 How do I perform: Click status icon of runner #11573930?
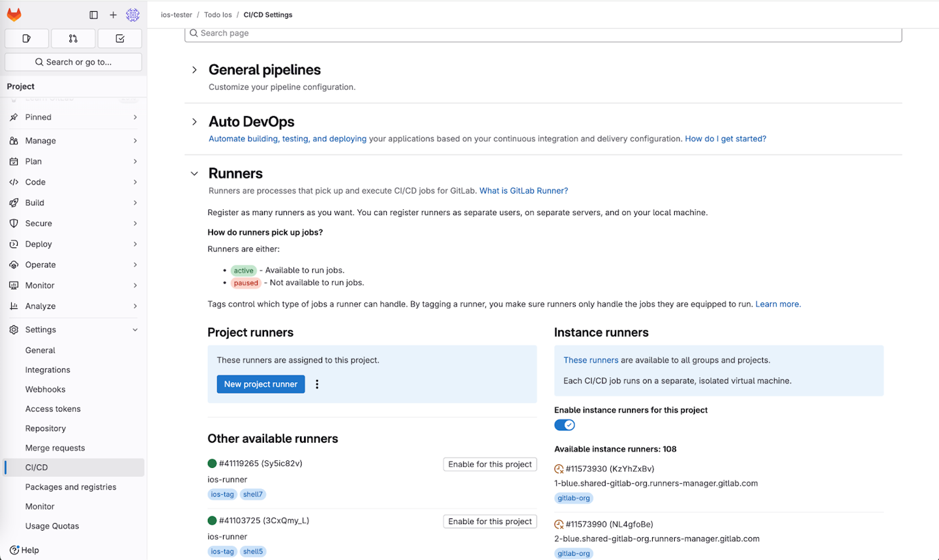coord(559,469)
